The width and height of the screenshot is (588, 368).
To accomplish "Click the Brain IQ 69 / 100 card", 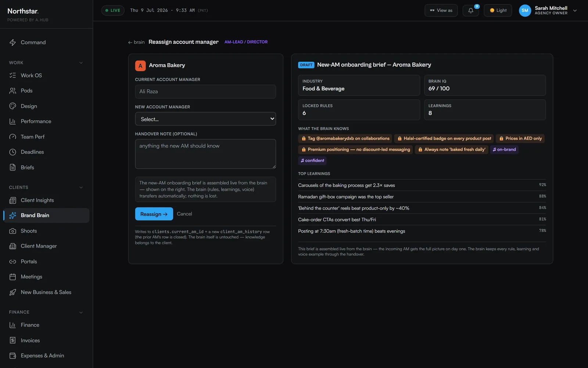I will click(485, 85).
